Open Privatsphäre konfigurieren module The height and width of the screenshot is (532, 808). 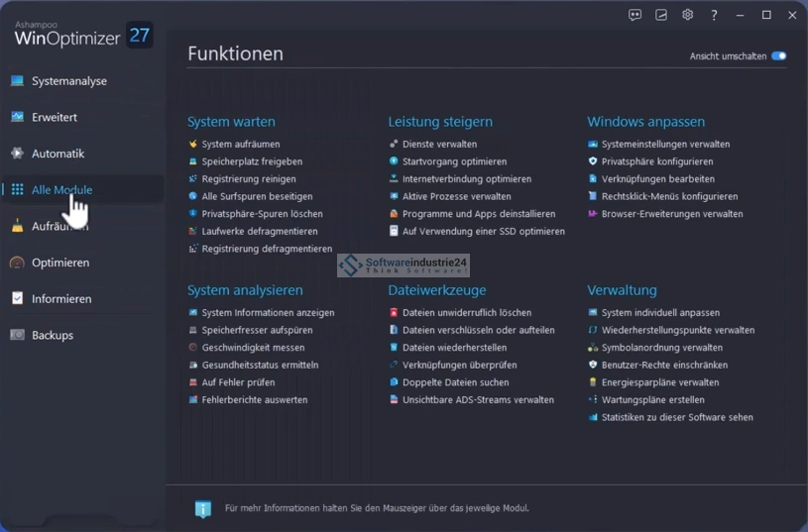(656, 161)
